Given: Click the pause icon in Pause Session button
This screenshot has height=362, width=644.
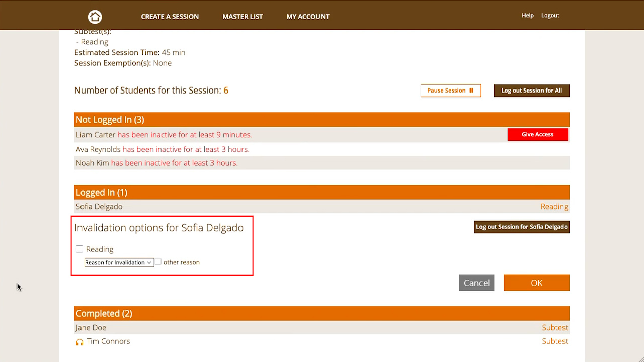Looking at the screenshot, I should point(471,90).
